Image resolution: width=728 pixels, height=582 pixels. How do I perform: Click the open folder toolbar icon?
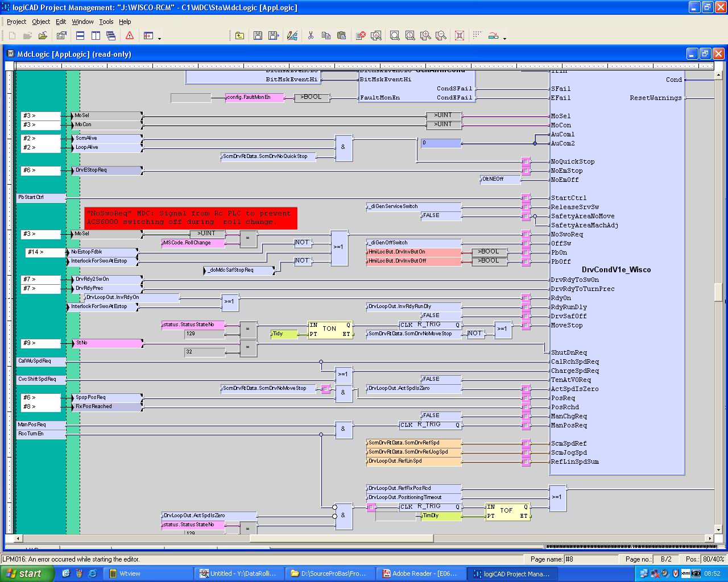[43, 36]
